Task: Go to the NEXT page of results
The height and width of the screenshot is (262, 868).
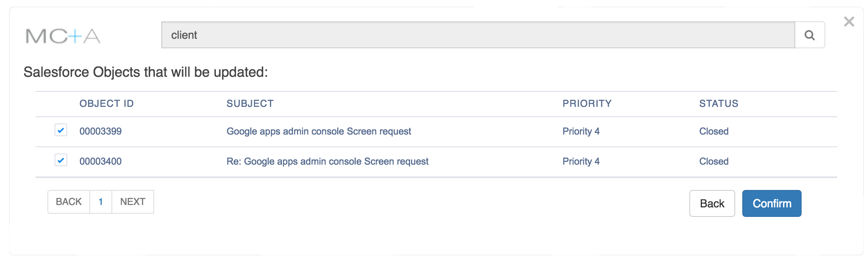Action: pyautogui.click(x=133, y=202)
